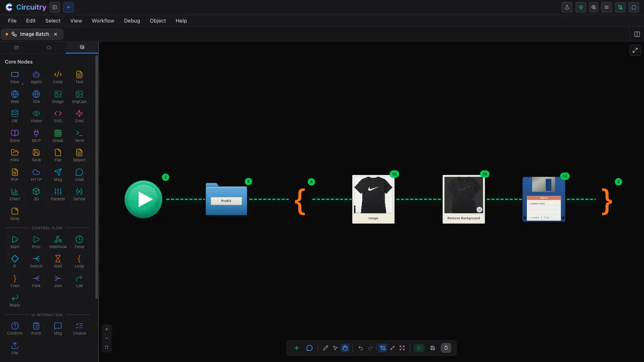The width and height of the screenshot is (644, 362).
Task: Choose the Store node icon
Action: (x=15, y=136)
